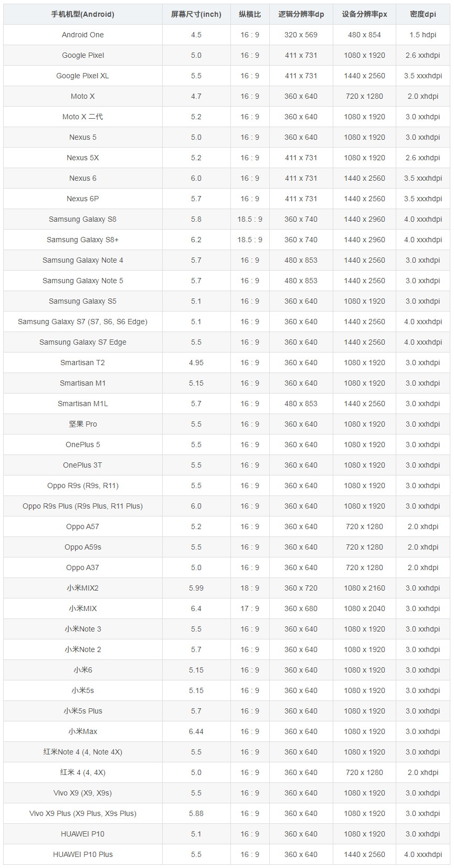Click the Smartisan M1L device cell
454x868 pixels.
pyautogui.click(x=82, y=404)
